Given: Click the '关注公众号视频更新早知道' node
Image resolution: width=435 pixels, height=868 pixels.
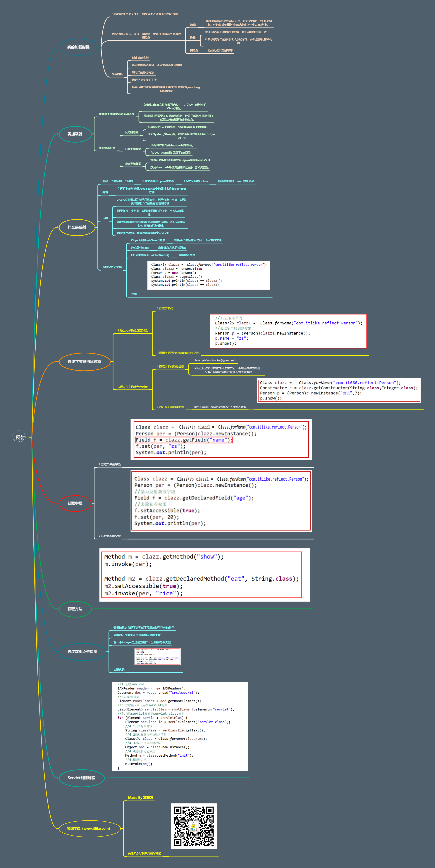Looking at the screenshot, I should pos(144,853).
